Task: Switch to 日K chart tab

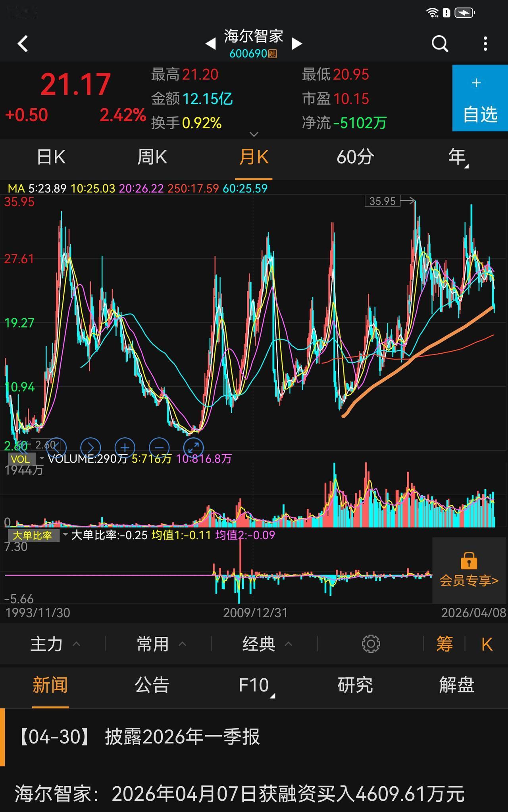Action: (51, 157)
